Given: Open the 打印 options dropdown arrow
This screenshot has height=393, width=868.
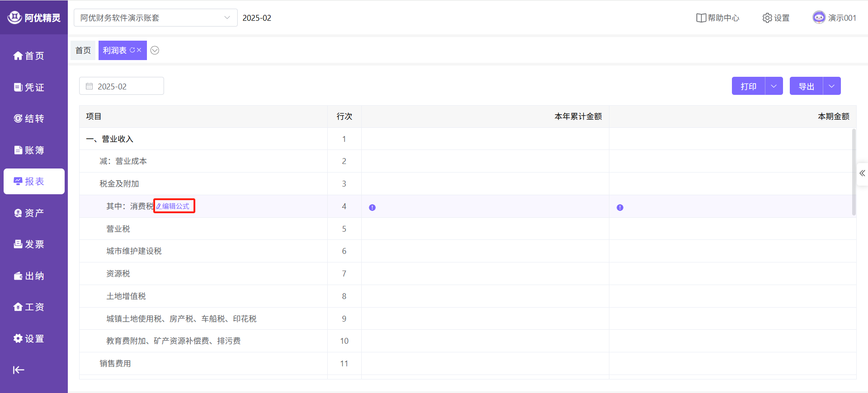Looking at the screenshot, I should tap(774, 86).
